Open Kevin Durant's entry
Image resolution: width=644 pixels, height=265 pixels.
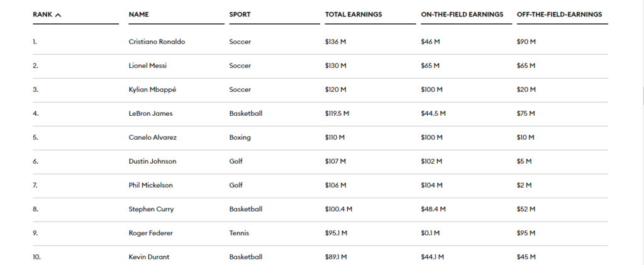click(x=148, y=257)
